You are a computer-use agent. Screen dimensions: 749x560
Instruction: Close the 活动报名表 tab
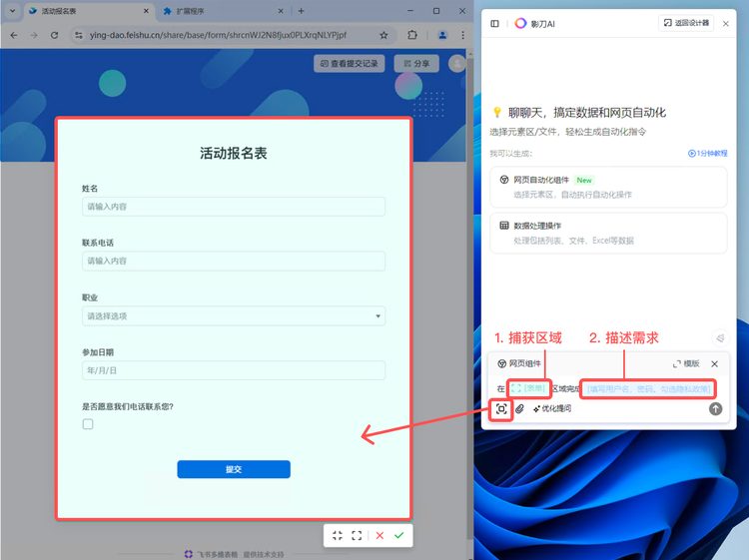tap(146, 11)
